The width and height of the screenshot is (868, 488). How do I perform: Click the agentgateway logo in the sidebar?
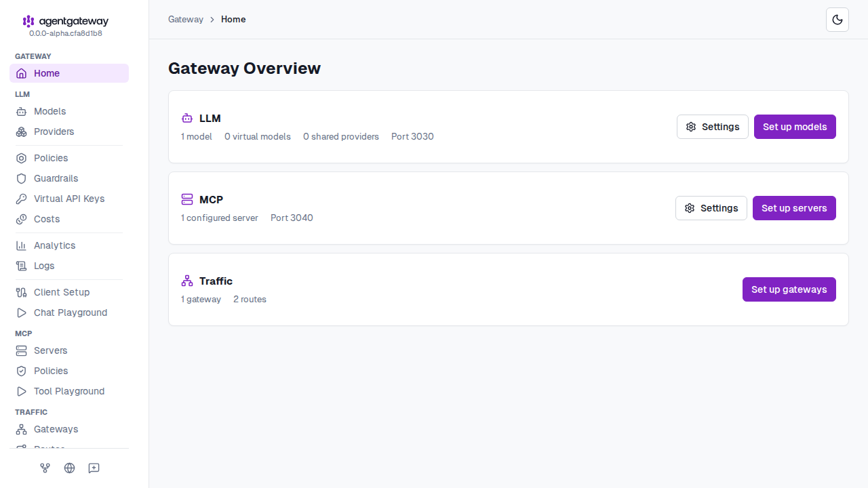click(x=66, y=21)
